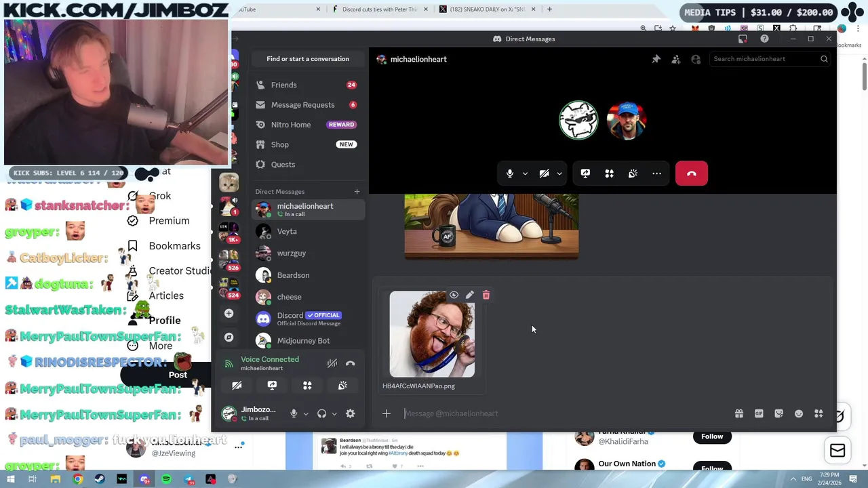Open the Nitro gift icon in message bar

(x=739, y=413)
